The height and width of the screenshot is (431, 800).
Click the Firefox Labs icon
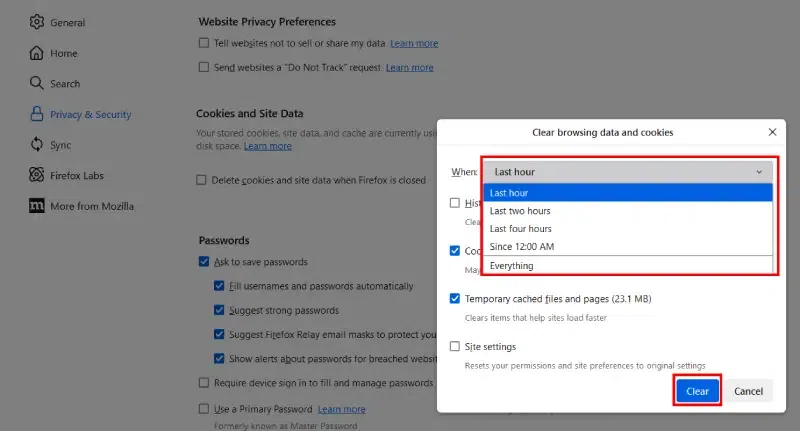(x=37, y=176)
